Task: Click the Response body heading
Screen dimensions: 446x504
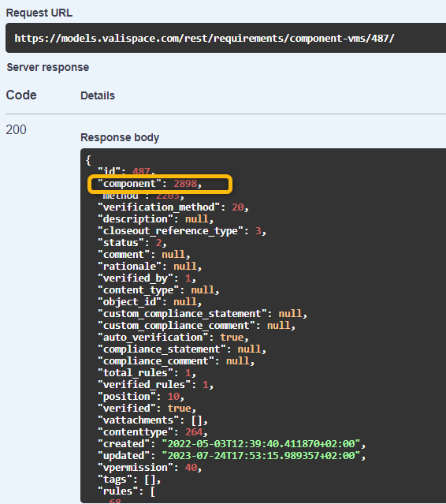Action: pos(120,137)
